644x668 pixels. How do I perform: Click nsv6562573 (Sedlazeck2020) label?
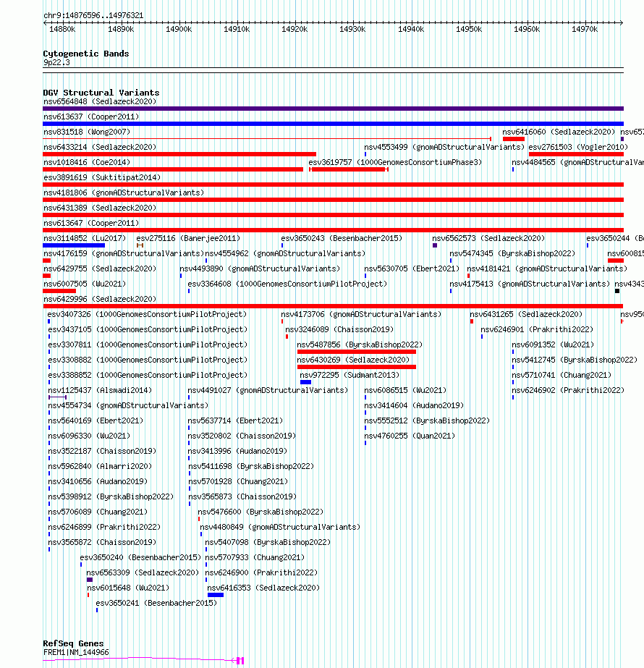(488, 239)
